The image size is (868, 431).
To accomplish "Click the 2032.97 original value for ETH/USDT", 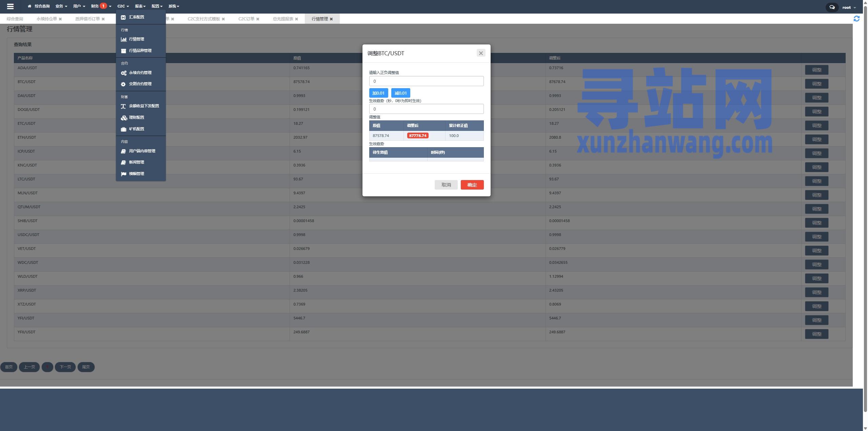I will pos(300,137).
